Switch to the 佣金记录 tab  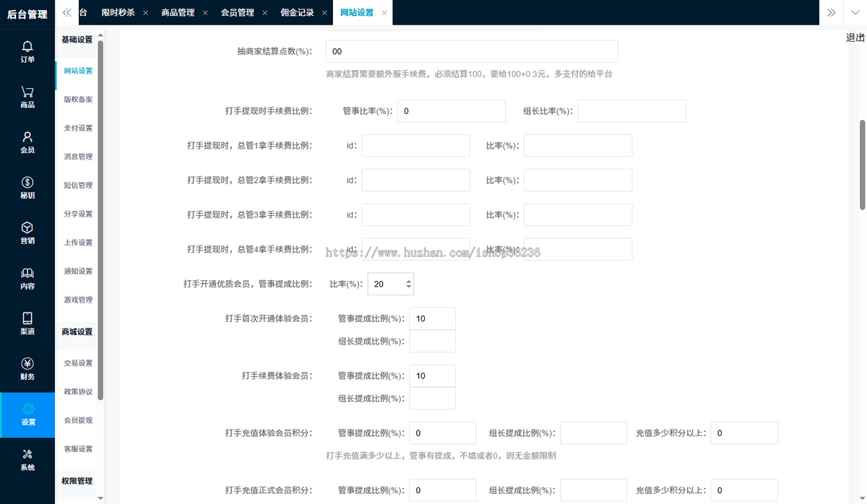click(x=297, y=13)
